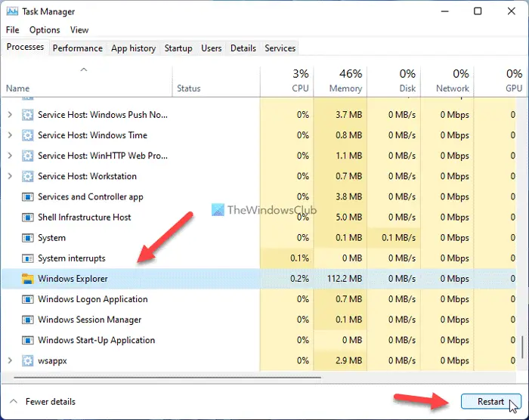Click the gear icon for Service Host: Workstation
Viewport: 529px width, 420px height.
(x=28, y=176)
